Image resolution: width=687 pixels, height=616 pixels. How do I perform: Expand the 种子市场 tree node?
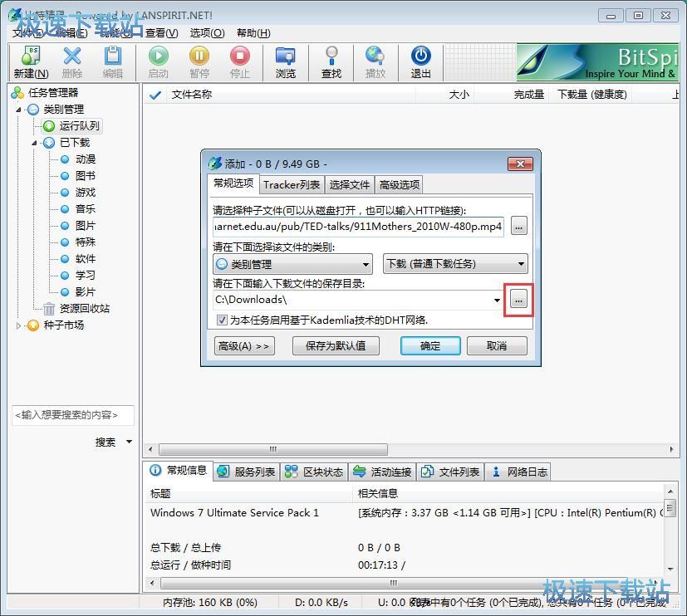click(18, 325)
